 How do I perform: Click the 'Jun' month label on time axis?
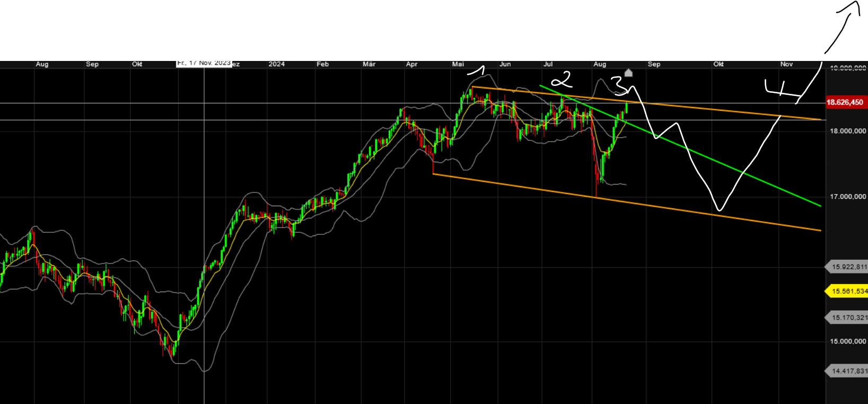pos(505,64)
